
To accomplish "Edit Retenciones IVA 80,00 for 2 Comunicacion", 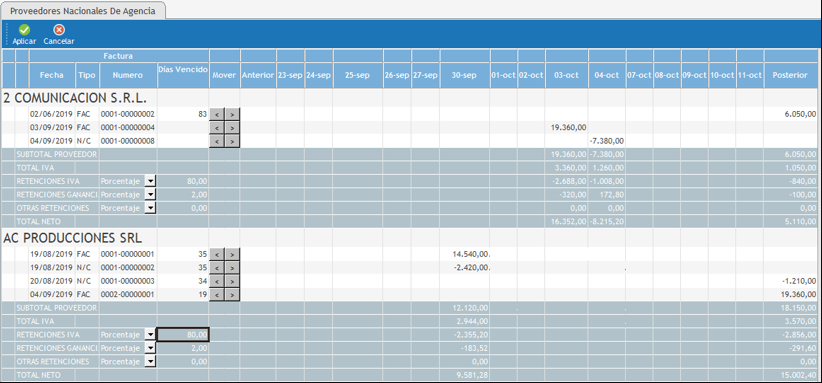I will pyautogui.click(x=183, y=181).
